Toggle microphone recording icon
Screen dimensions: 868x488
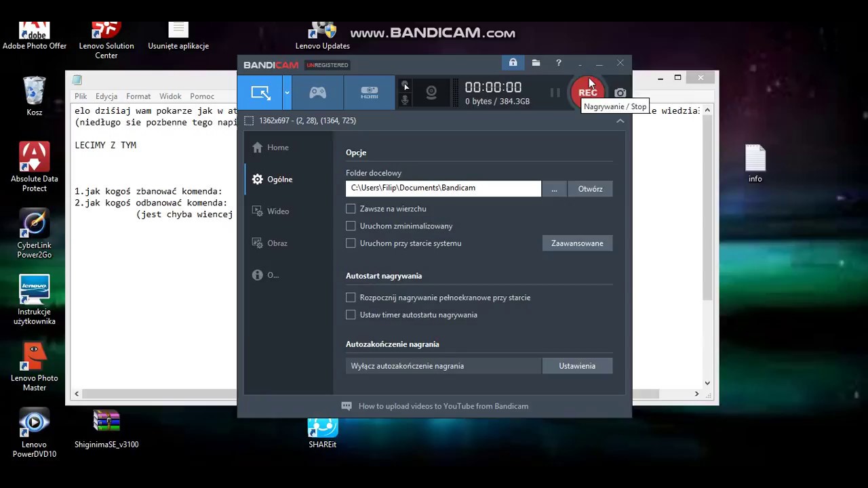pyautogui.click(x=406, y=100)
